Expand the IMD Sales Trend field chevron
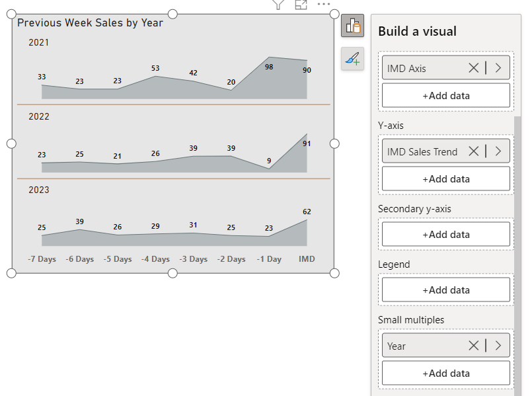This screenshot has width=532, height=396. click(498, 151)
